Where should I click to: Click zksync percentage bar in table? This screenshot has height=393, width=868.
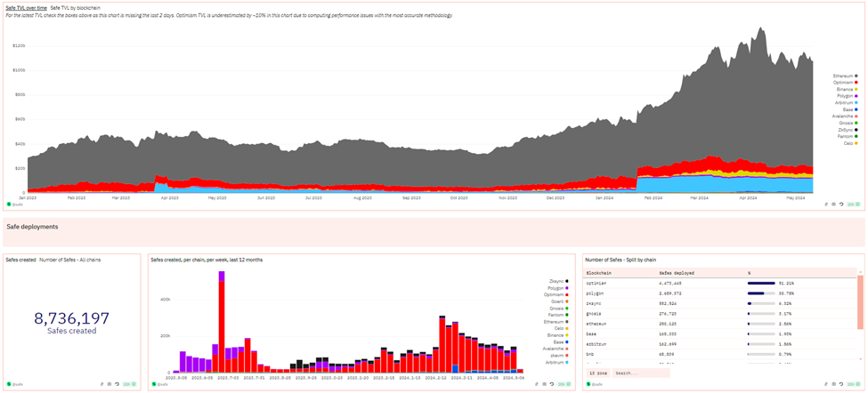pos(761,303)
